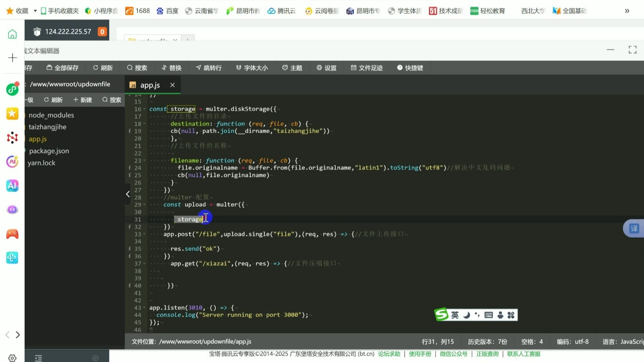The width and height of the screenshot is (644, 362).
Task: Open Sogou toolbox grid icon
Action: point(511,315)
